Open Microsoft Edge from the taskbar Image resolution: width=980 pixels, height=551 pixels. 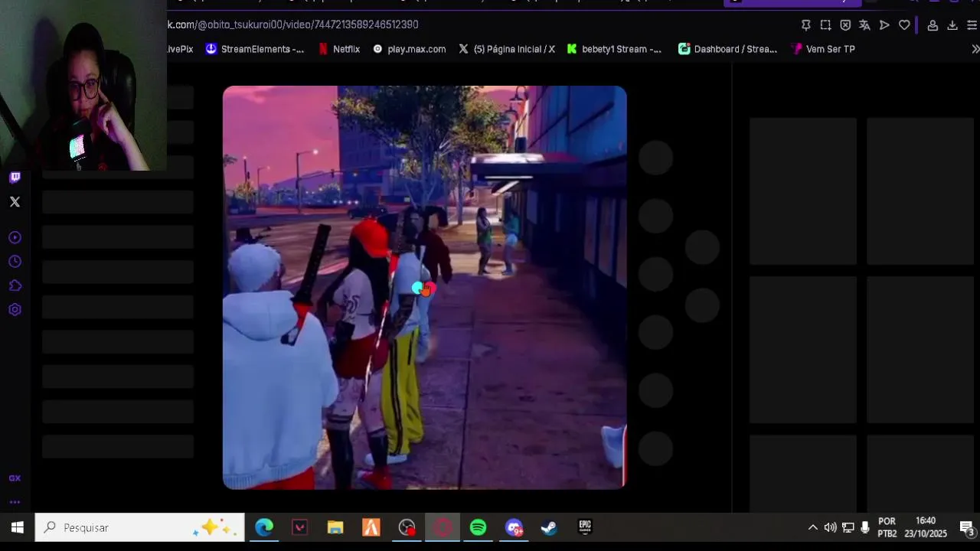click(264, 528)
